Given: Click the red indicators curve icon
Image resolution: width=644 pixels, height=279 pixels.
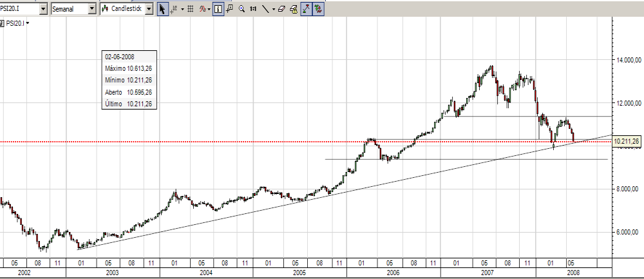Looking at the screenshot, I should (x=202, y=8).
